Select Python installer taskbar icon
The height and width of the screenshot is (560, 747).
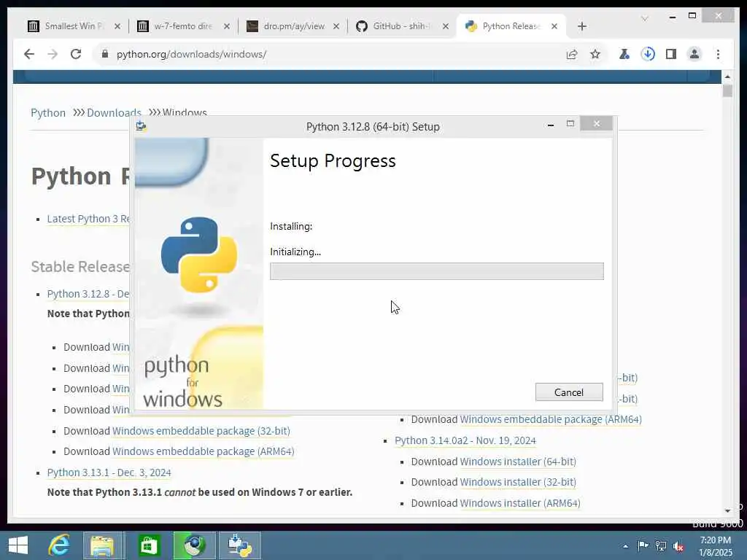point(239,545)
